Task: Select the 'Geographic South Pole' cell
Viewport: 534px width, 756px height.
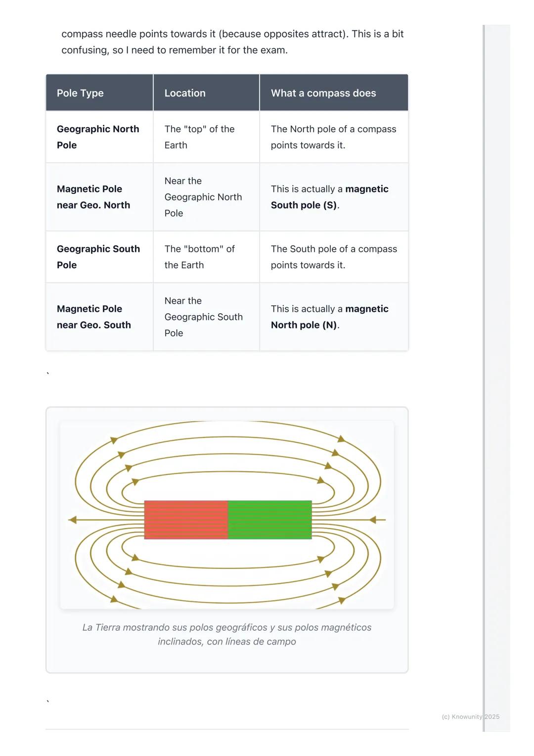Action: click(x=98, y=257)
